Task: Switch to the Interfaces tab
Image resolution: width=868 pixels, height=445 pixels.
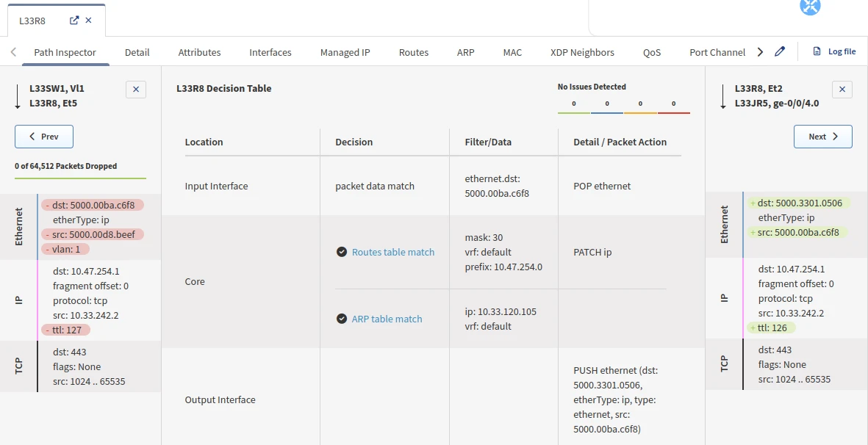Action: (270, 52)
